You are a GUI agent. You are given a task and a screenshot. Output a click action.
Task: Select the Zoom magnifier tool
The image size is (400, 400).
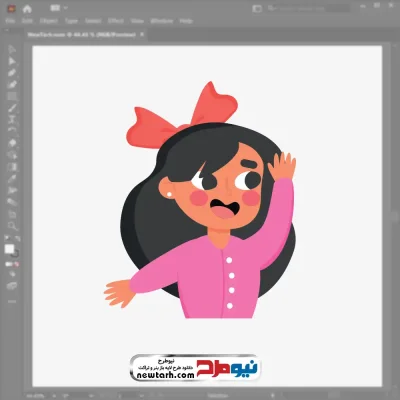12,226
